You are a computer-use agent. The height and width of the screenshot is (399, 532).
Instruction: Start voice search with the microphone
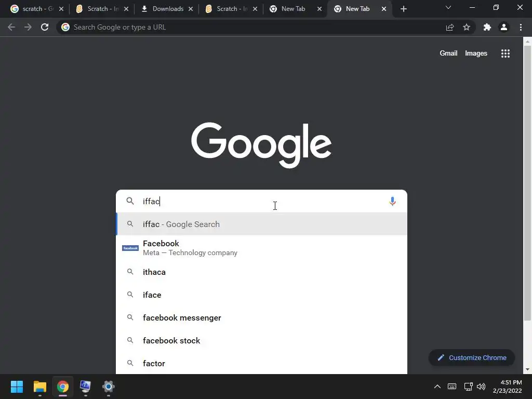[x=392, y=201]
